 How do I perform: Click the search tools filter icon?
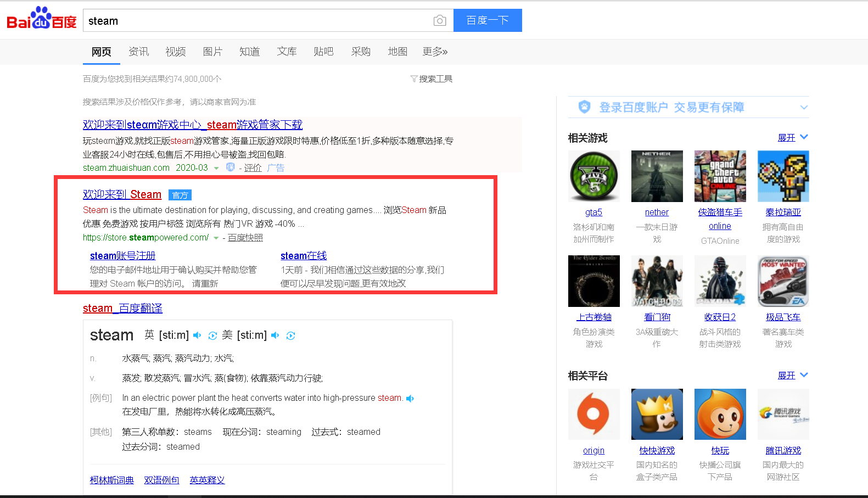point(414,79)
